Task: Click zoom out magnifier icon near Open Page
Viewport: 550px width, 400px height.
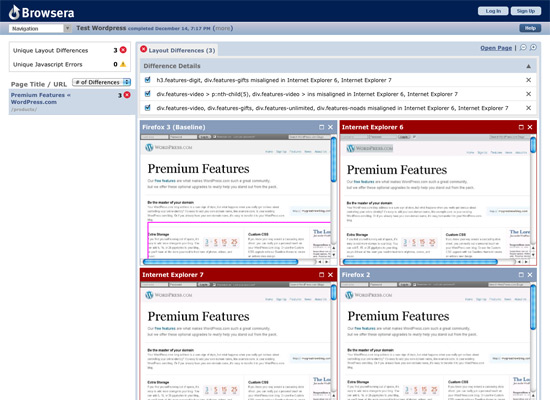Action: 523,47
